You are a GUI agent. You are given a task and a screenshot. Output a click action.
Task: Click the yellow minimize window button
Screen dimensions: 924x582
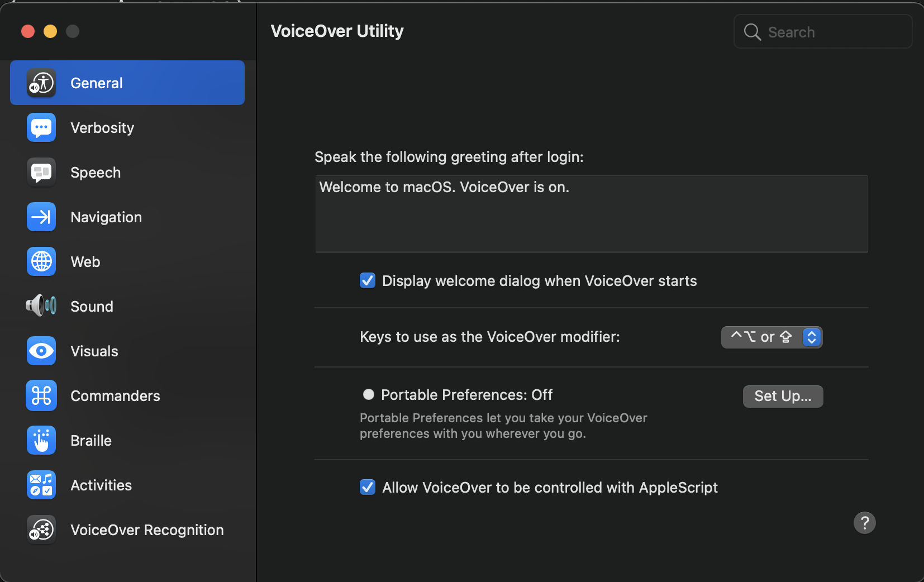coord(50,31)
